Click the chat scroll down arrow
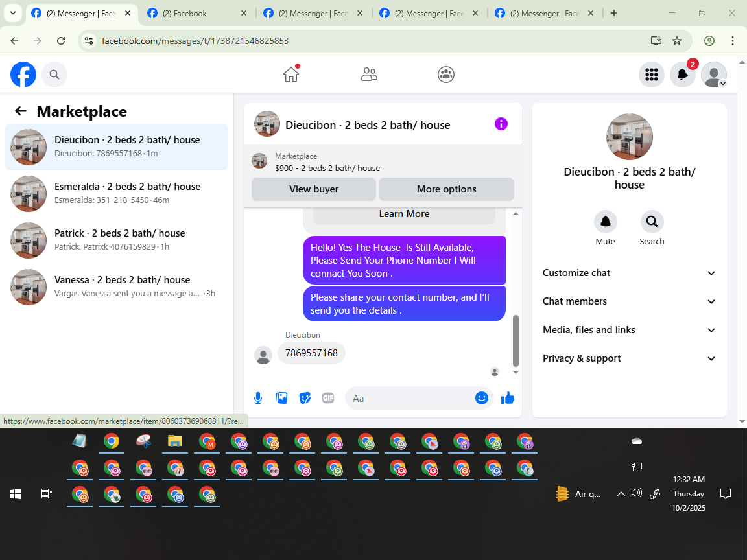This screenshot has width=747, height=560. [x=516, y=373]
